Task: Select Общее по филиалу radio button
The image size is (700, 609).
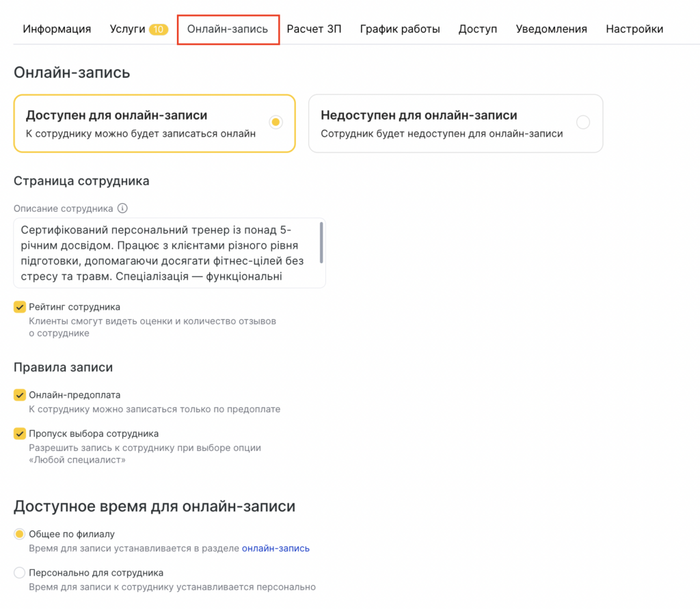Action: (20, 534)
